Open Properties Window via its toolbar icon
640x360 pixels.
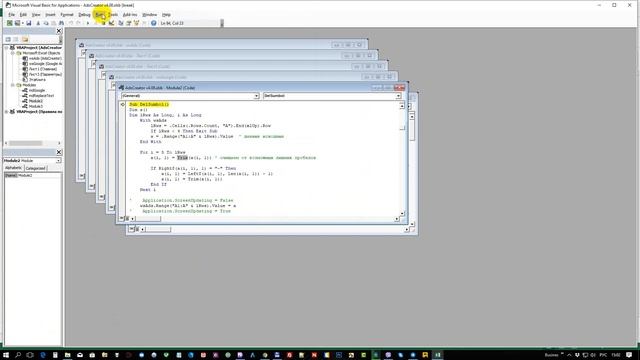click(x=129, y=23)
